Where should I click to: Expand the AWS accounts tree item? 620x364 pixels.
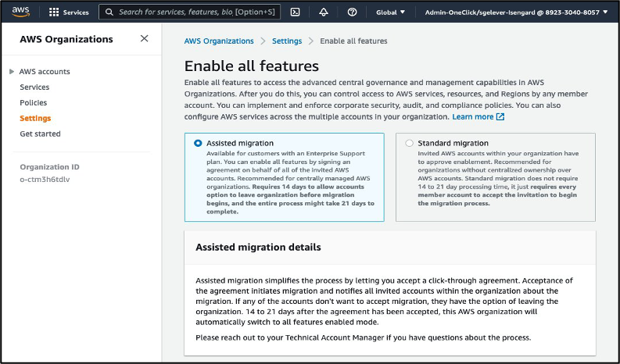[x=12, y=72]
